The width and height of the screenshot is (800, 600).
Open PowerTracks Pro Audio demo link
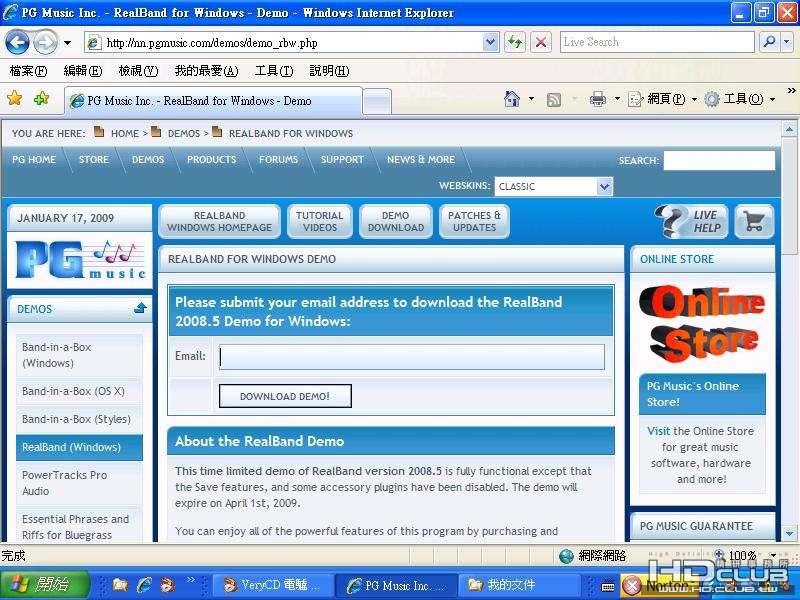(x=79, y=483)
